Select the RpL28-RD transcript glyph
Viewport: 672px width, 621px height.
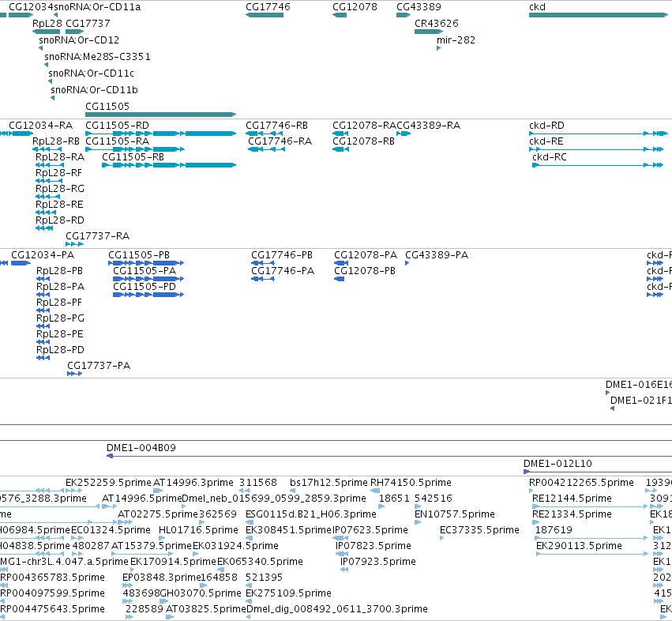(44, 228)
